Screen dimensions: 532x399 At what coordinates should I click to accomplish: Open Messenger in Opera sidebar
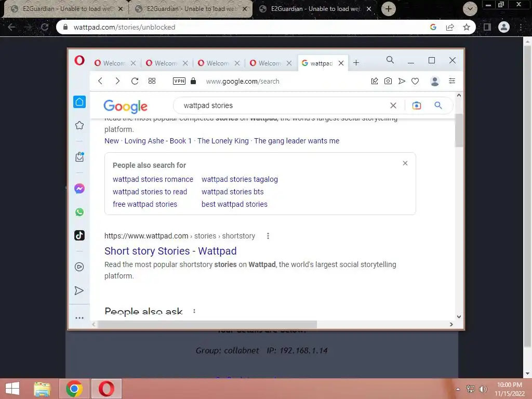tap(79, 189)
